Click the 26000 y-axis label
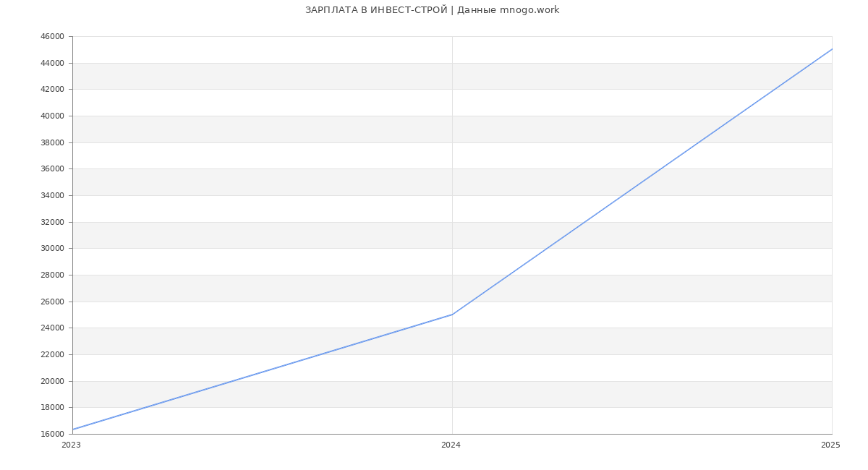Image resolution: width=868 pixels, height=470 pixels. point(52,302)
